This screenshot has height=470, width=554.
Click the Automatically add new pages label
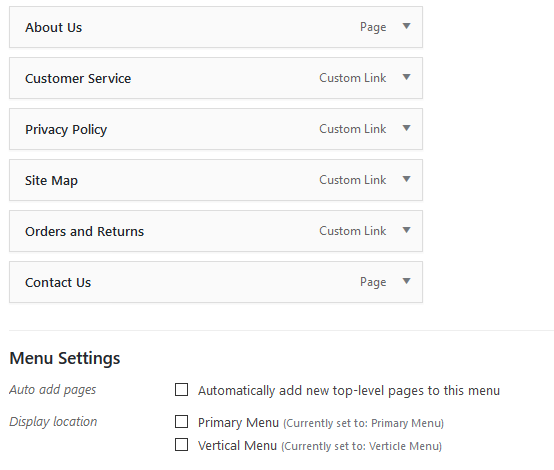coord(349,391)
